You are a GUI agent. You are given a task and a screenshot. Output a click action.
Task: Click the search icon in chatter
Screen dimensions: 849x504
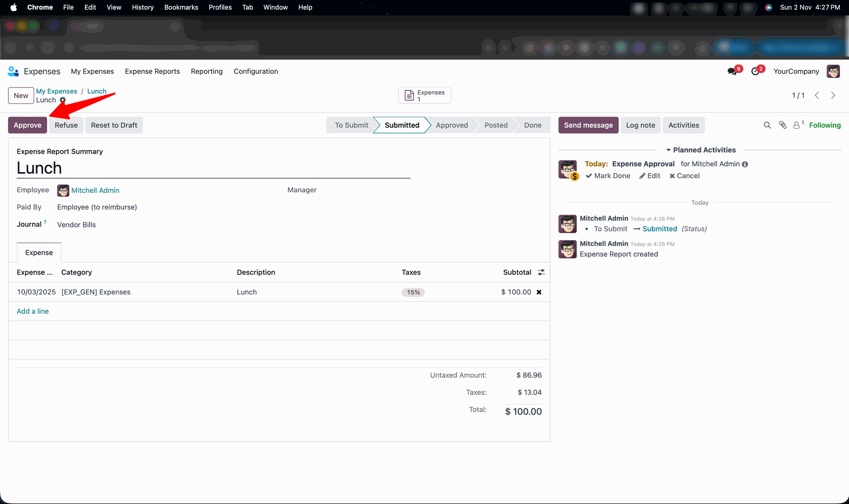pos(767,125)
